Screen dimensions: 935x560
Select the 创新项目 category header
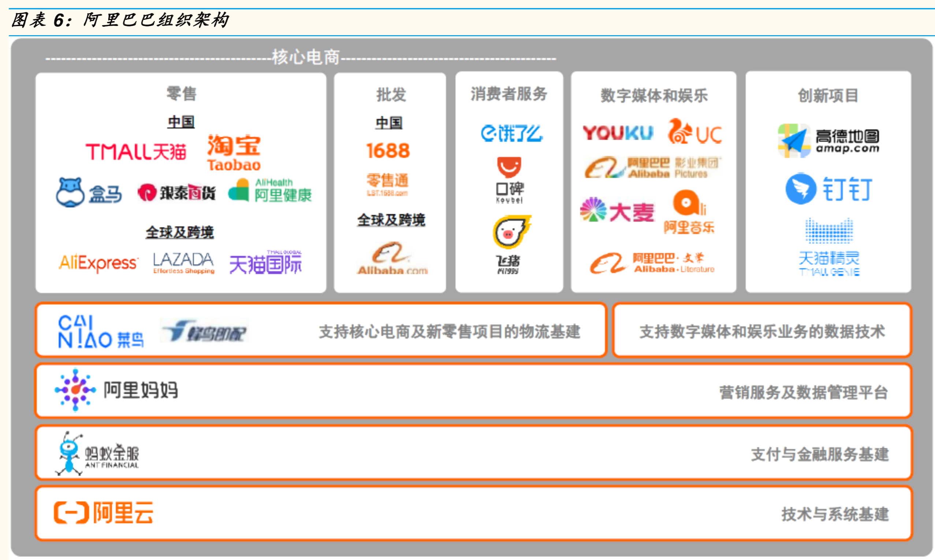pyautogui.click(x=830, y=96)
